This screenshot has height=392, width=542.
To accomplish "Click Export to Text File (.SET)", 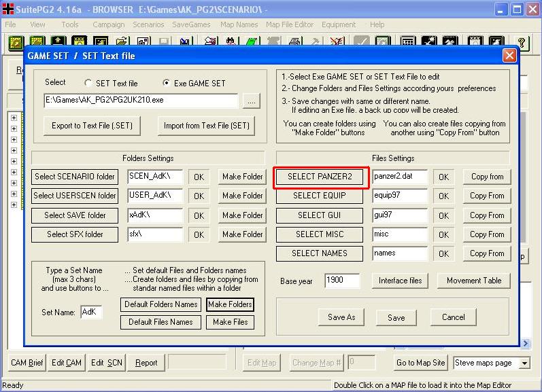I will pos(92,126).
